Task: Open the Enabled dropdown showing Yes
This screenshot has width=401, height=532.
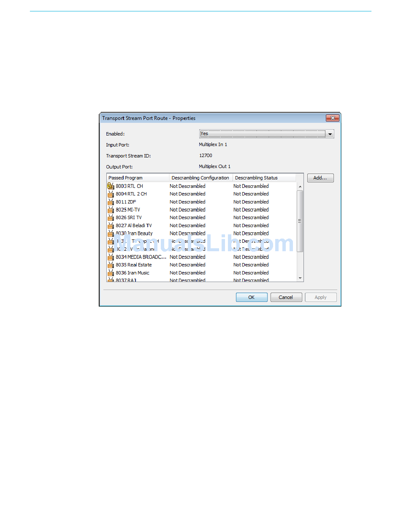Action: [266, 134]
